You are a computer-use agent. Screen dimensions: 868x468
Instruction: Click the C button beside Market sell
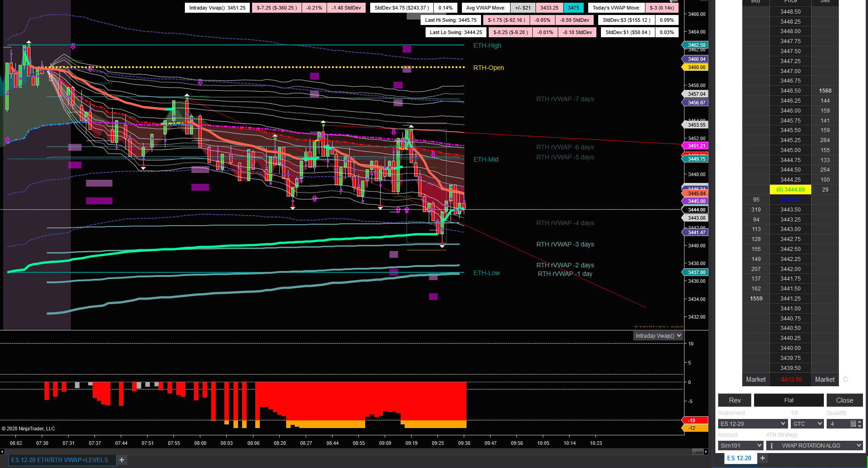click(x=845, y=379)
